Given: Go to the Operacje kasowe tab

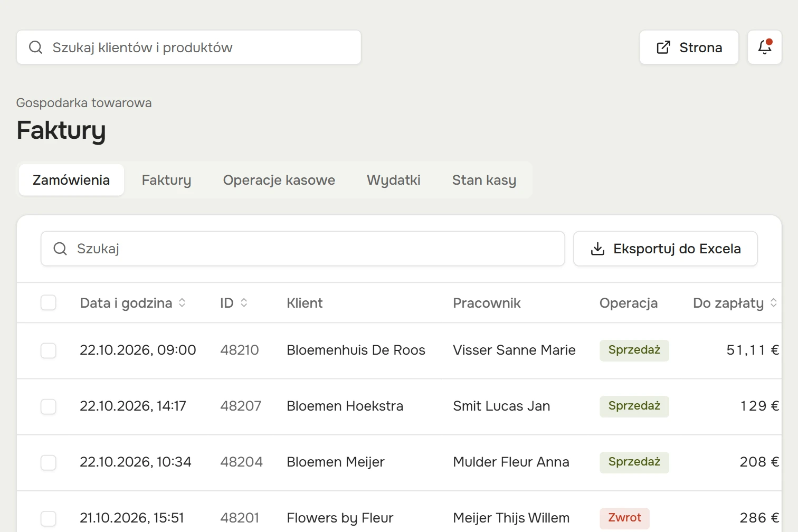Looking at the screenshot, I should [x=279, y=180].
